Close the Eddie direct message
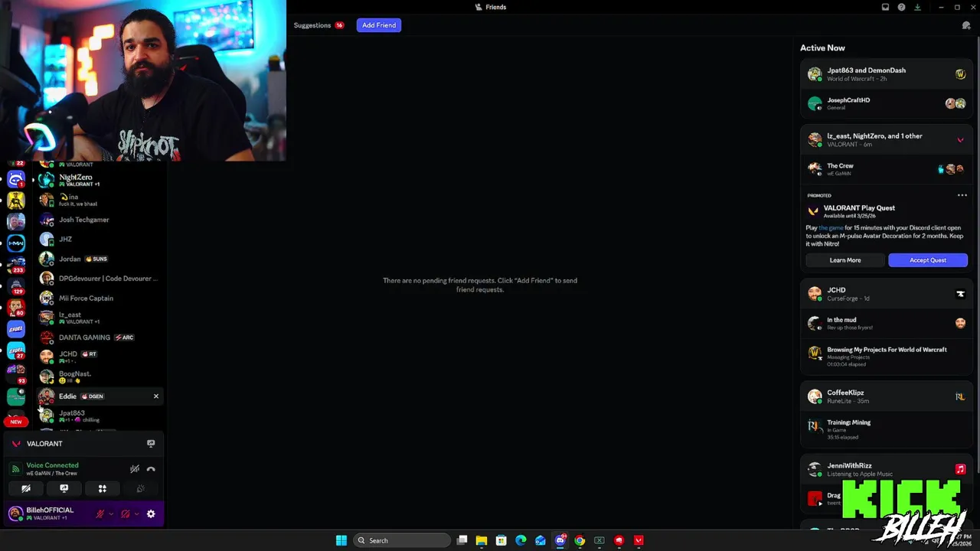 click(x=156, y=396)
